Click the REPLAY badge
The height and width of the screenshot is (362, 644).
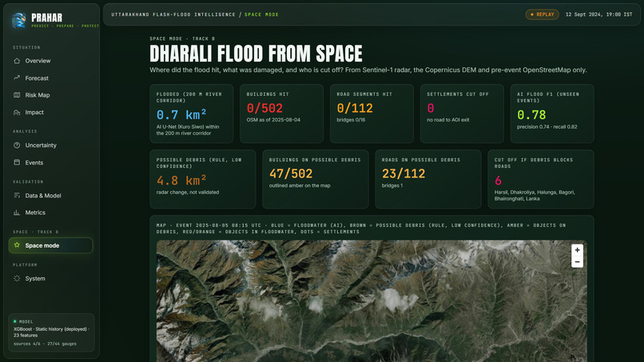click(x=543, y=14)
